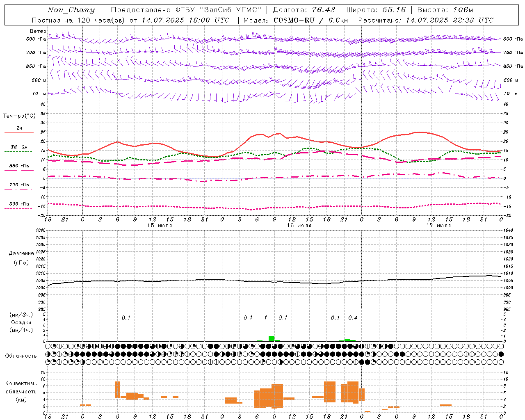Click the 'Давление' pressure panel label

tap(21, 253)
